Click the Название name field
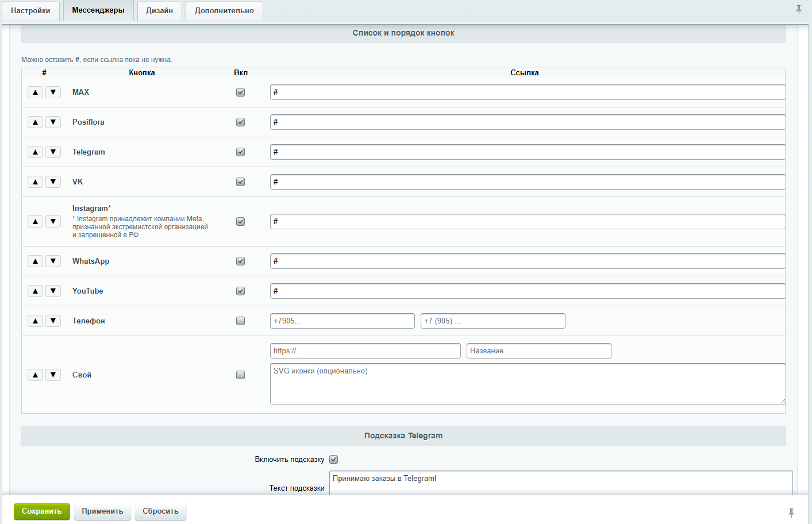The height and width of the screenshot is (524, 812). click(x=539, y=350)
